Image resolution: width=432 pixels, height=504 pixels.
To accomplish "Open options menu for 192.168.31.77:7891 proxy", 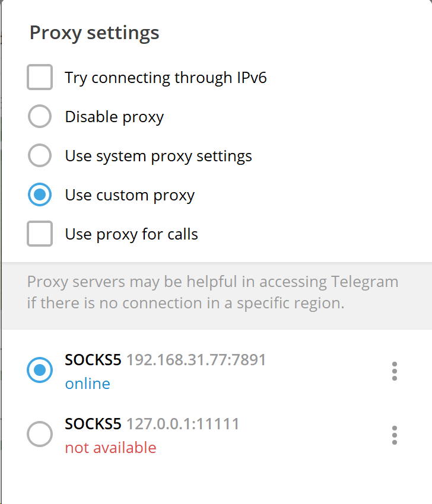I will [395, 371].
